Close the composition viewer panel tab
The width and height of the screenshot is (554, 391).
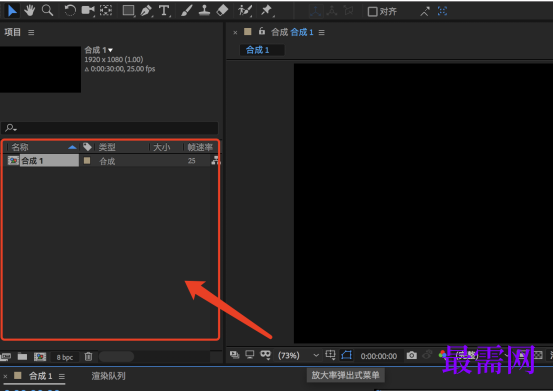coord(235,32)
